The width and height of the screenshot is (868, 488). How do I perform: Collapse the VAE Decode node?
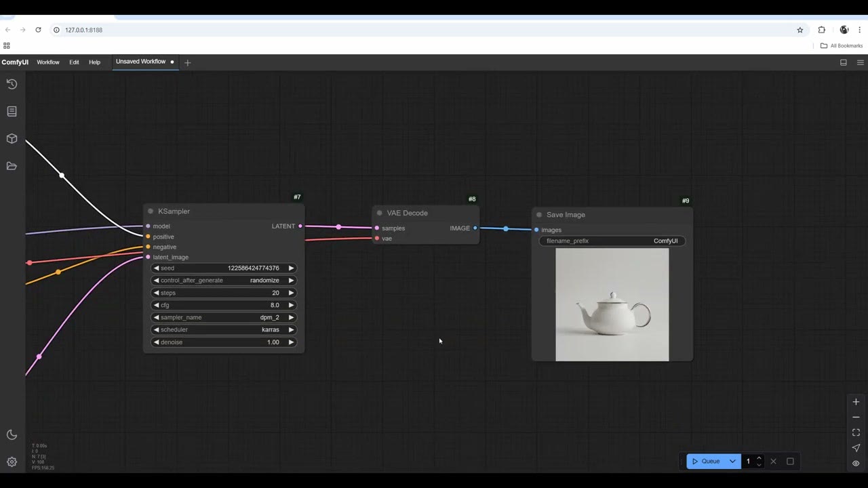click(380, 213)
